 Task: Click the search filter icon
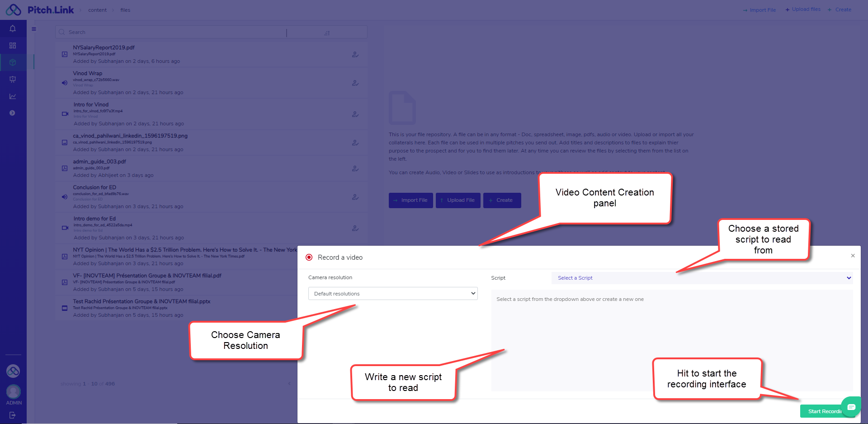coord(327,33)
